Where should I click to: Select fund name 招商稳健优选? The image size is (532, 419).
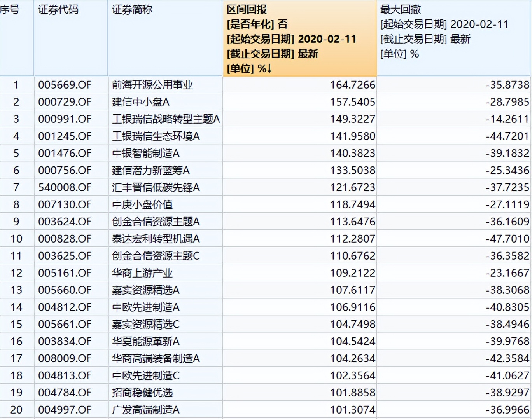point(142,393)
